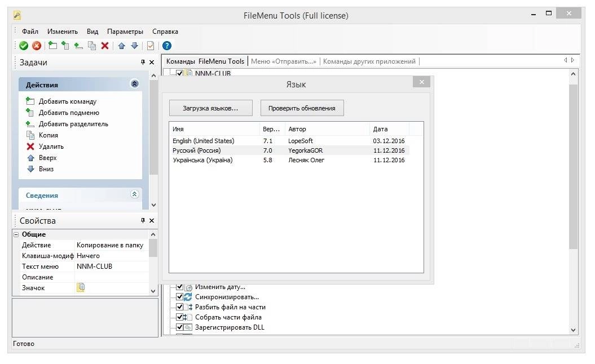Switch to the Команды других приложений tab
The height and width of the screenshot is (364, 595).
coord(369,61)
